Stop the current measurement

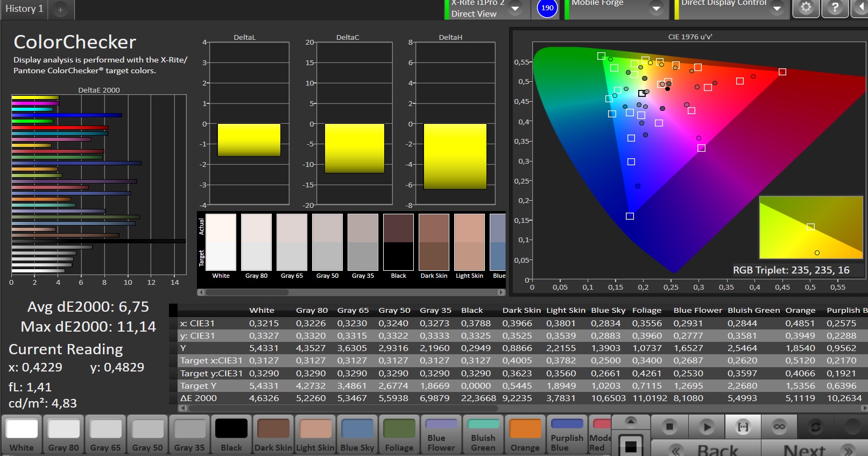tap(669, 427)
